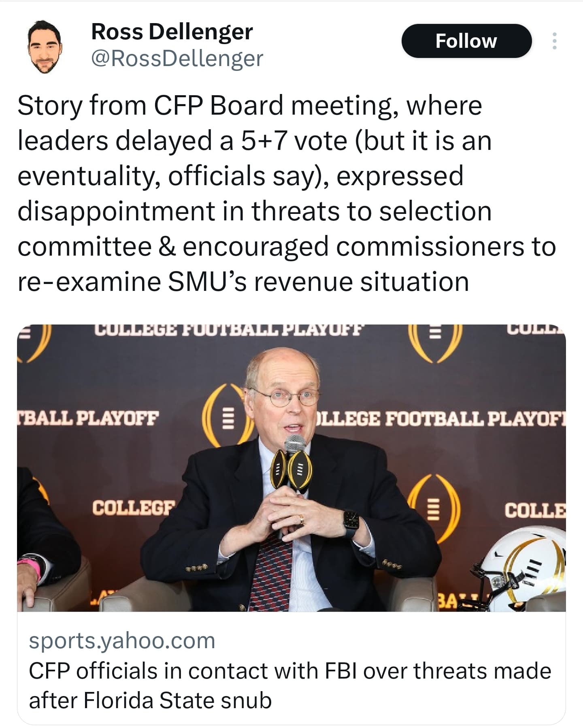Click the words 'leaders delayed a 5+7 vote'

[x=182, y=141]
